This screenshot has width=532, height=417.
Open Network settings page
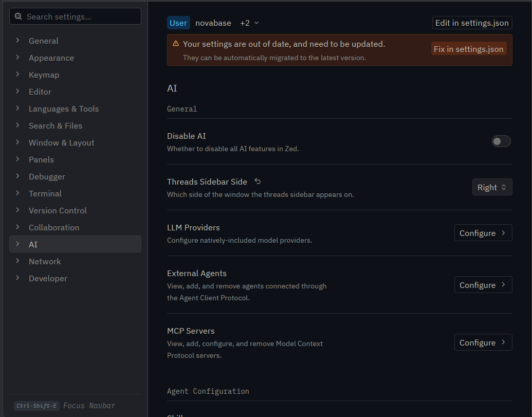tap(75, 261)
